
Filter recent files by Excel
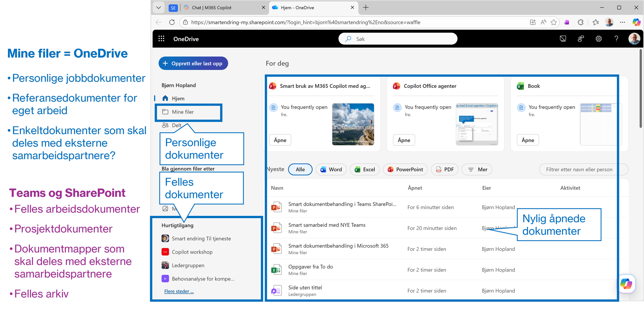(365, 169)
